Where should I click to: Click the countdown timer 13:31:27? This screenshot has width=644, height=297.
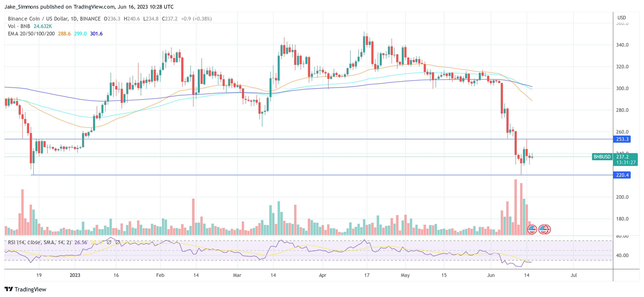pos(626,162)
